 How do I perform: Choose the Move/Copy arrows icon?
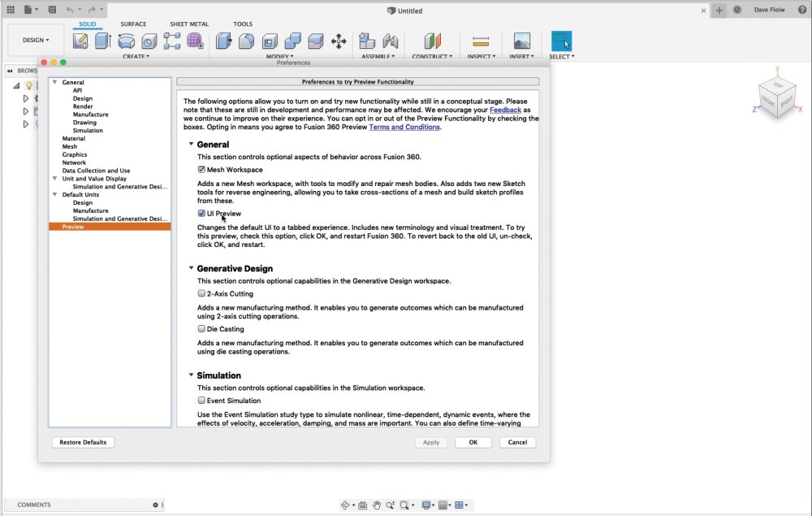tap(339, 41)
